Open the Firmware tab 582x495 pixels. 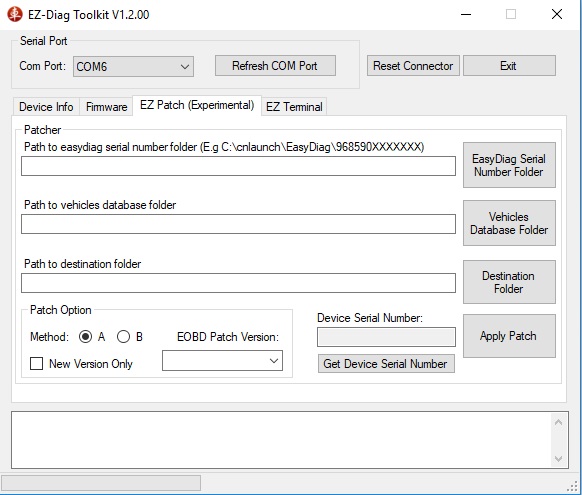pos(107,107)
